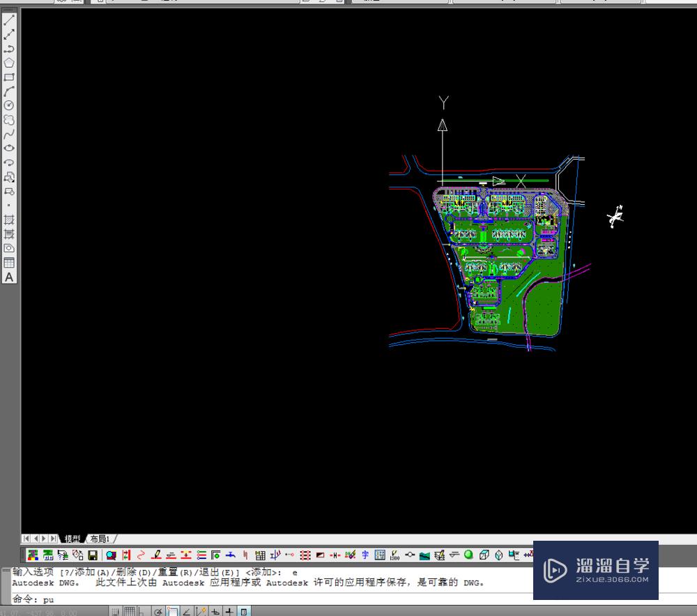
Task: Toggle Dynamic UCS in status bar
Action: tap(201, 612)
